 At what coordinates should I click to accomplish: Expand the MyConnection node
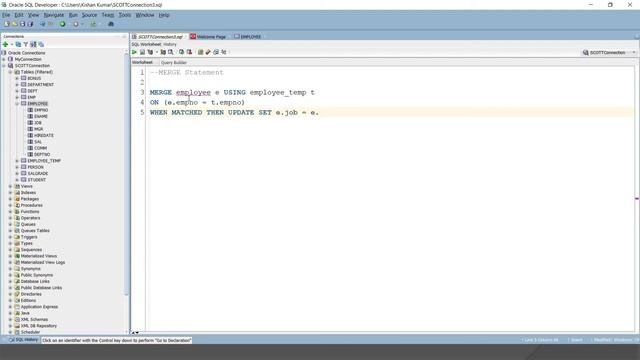(x=4, y=59)
